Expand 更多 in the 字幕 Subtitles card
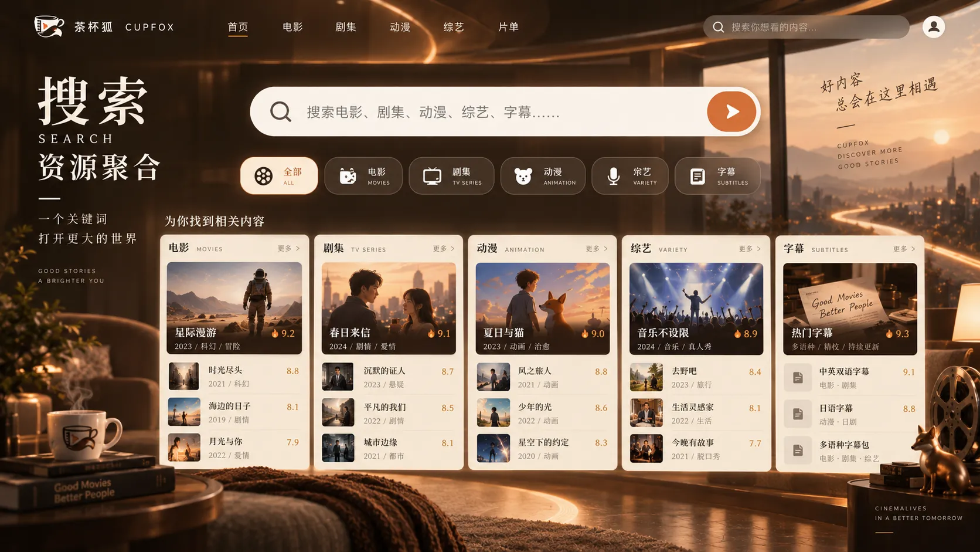 click(904, 249)
